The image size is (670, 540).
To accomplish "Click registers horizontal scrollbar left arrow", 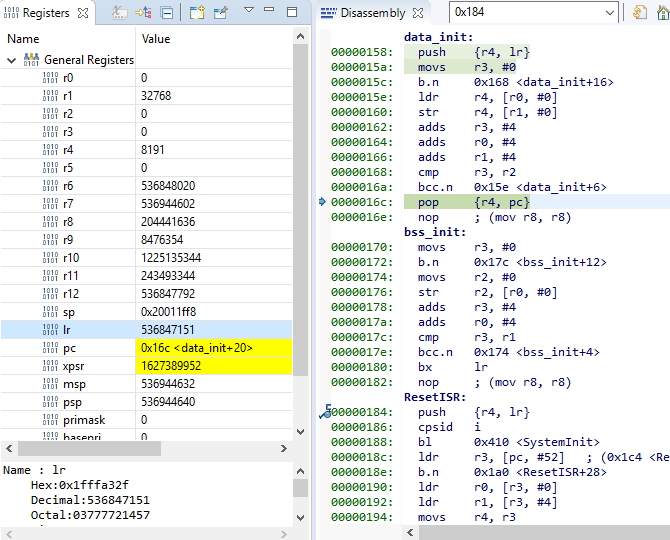I will pyautogui.click(x=9, y=449).
